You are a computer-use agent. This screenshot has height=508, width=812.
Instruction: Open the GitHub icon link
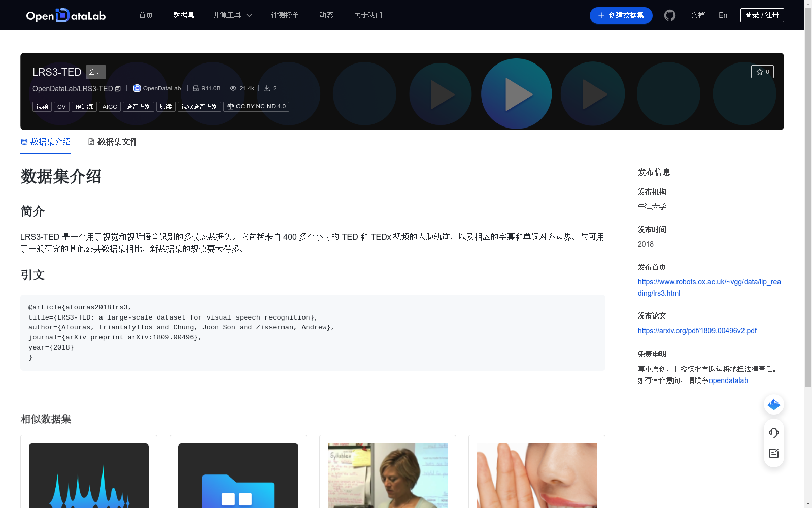[x=670, y=15]
